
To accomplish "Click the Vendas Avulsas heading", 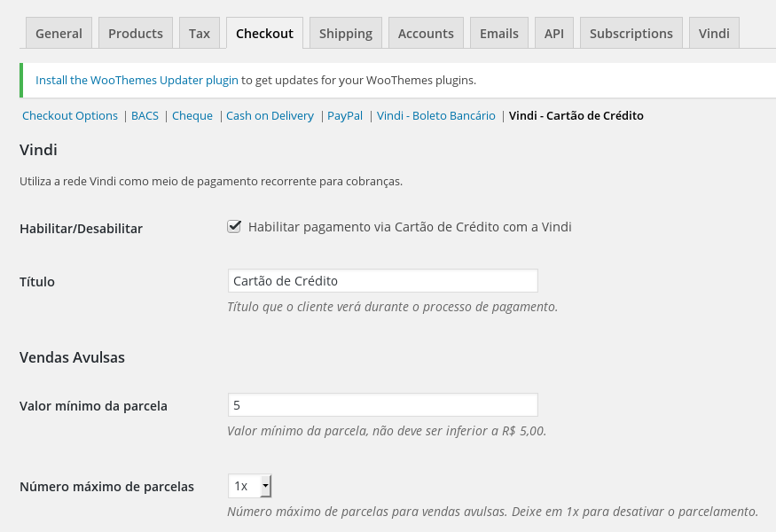I will pyautogui.click(x=72, y=357).
